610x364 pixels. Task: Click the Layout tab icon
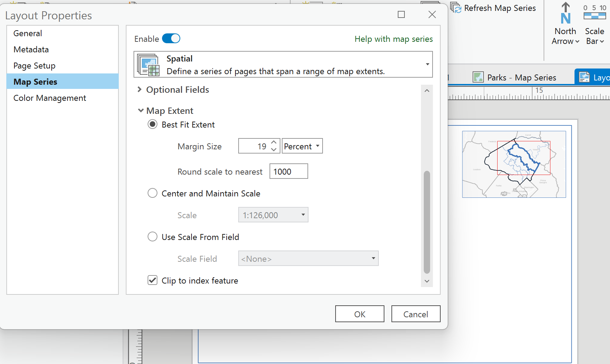584,77
